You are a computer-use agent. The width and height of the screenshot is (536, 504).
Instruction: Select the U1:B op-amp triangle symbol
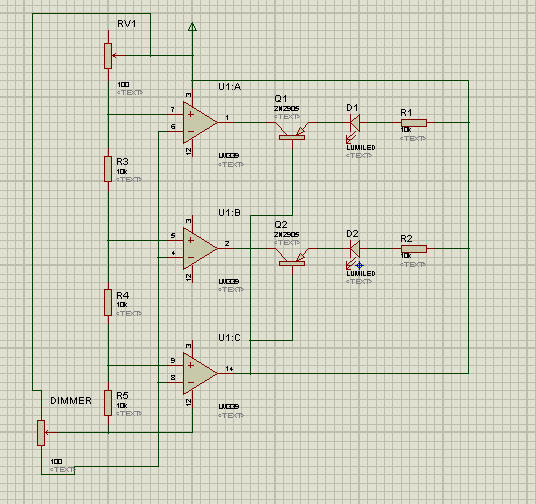200,249
